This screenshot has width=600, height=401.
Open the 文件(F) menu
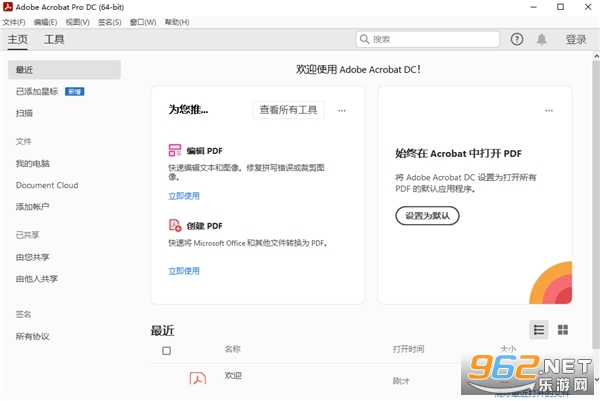14,22
